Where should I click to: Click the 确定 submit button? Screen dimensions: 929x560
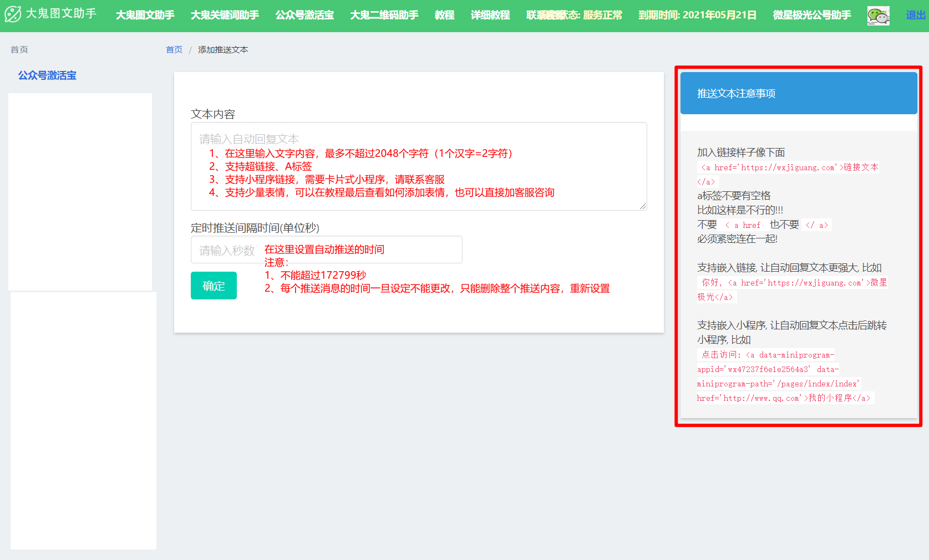214,286
